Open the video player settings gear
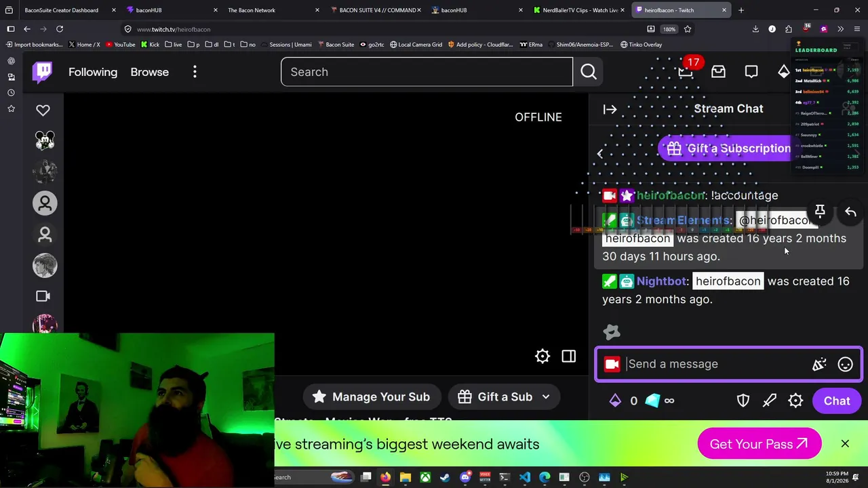868x488 pixels. point(542,357)
